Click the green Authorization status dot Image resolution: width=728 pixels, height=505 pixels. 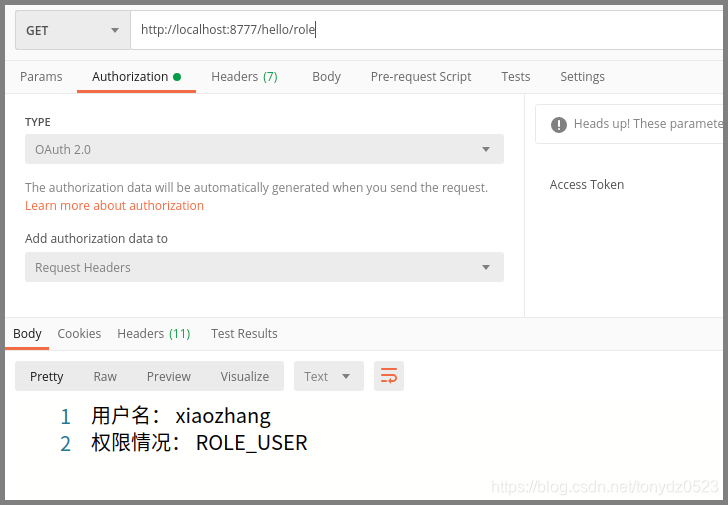click(x=177, y=77)
